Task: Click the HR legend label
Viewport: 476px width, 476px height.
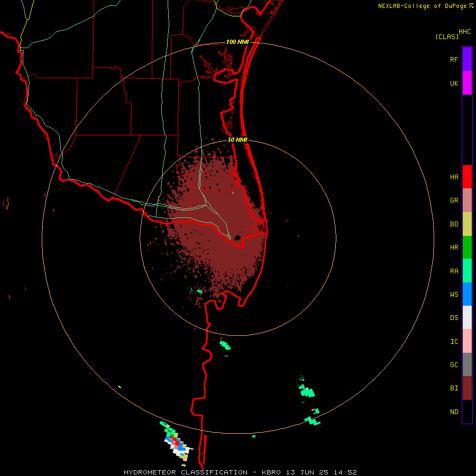Action: tap(454, 248)
